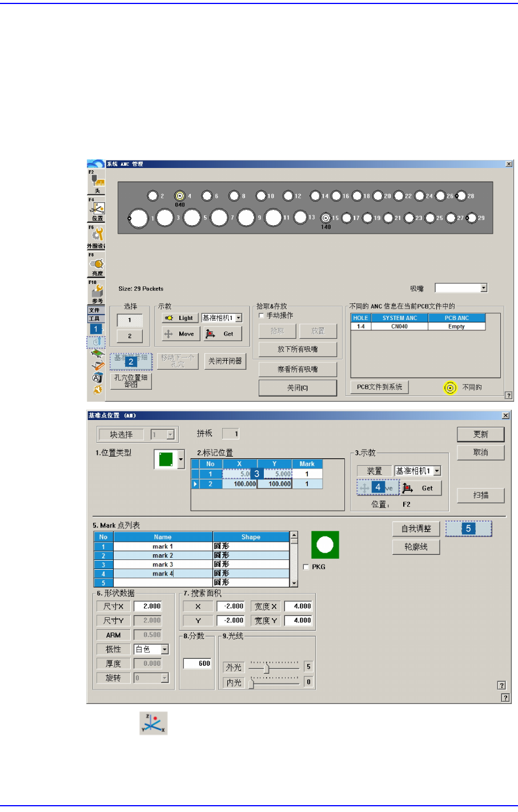Click the 宽度X field showing 4.000
This screenshot has height=812, width=518.
click(x=298, y=606)
